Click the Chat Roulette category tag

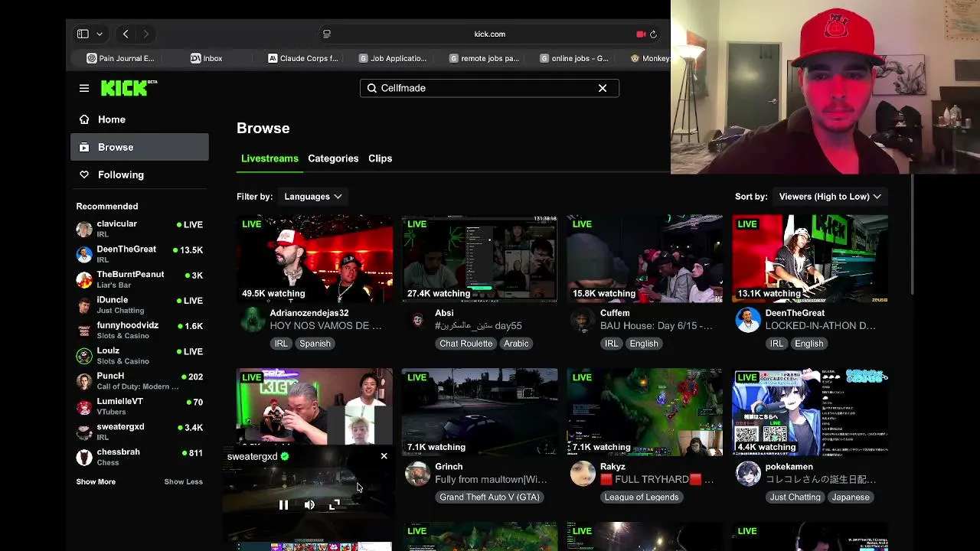click(465, 344)
